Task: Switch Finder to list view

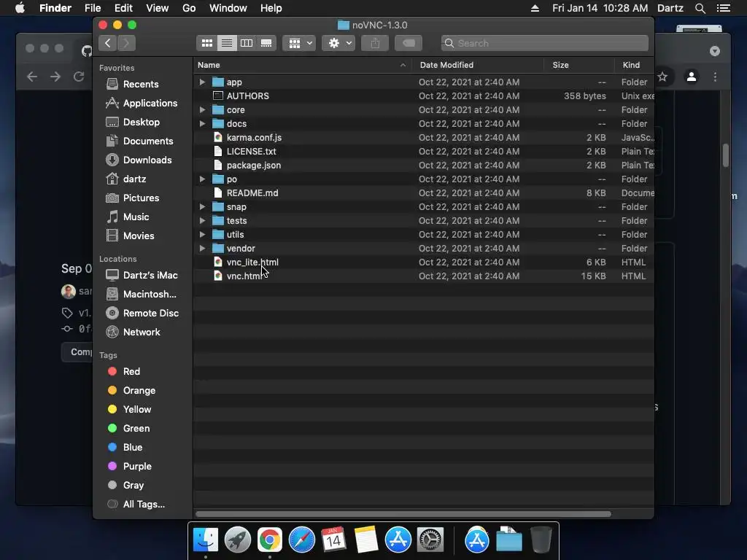Action: (227, 43)
